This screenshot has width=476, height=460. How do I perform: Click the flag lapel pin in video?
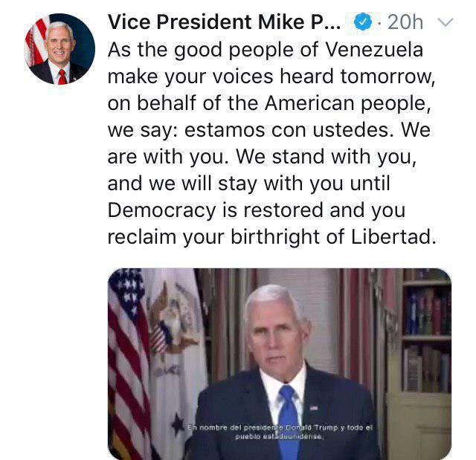tap(313, 408)
